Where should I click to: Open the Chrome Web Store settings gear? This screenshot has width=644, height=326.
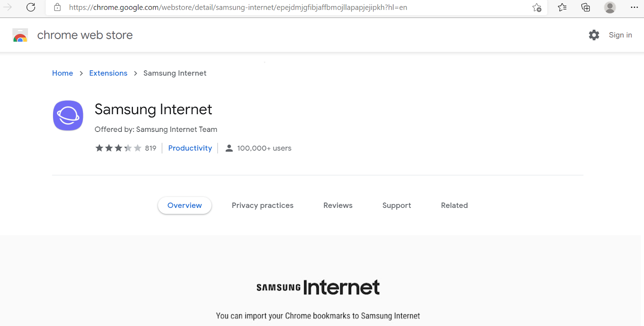594,35
